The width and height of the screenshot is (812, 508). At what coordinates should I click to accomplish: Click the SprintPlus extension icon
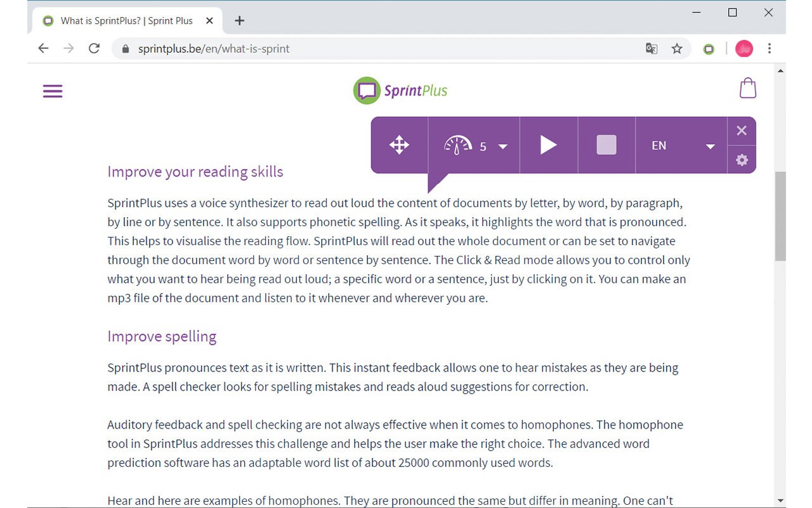(x=709, y=49)
